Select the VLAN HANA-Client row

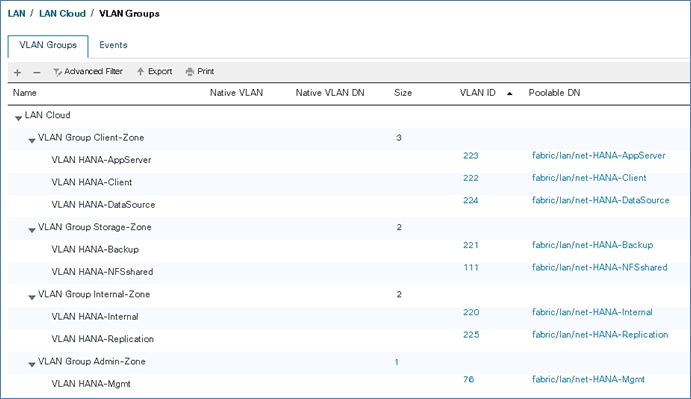point(349,182)
